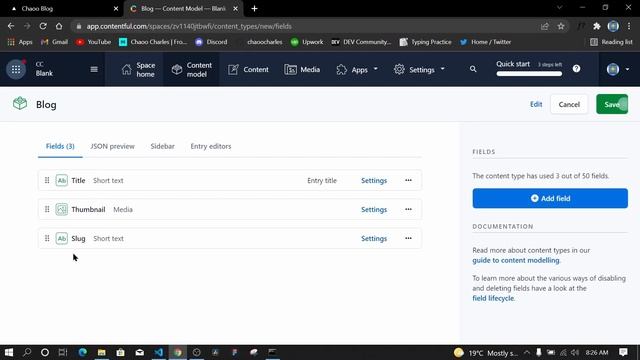Click the browser home icon

59,26
